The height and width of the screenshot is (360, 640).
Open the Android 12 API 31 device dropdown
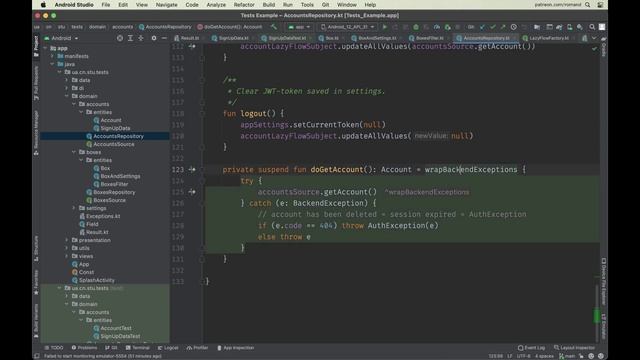347,27
